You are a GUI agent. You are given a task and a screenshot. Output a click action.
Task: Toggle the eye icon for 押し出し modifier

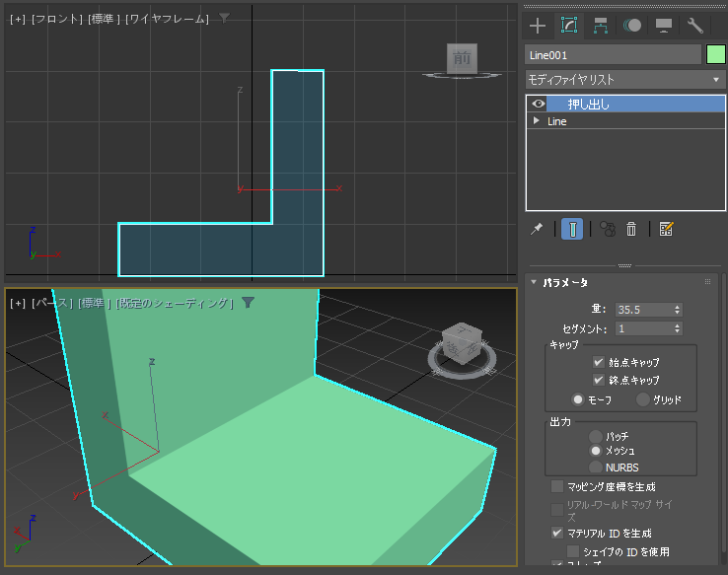[x=538, y=104]
